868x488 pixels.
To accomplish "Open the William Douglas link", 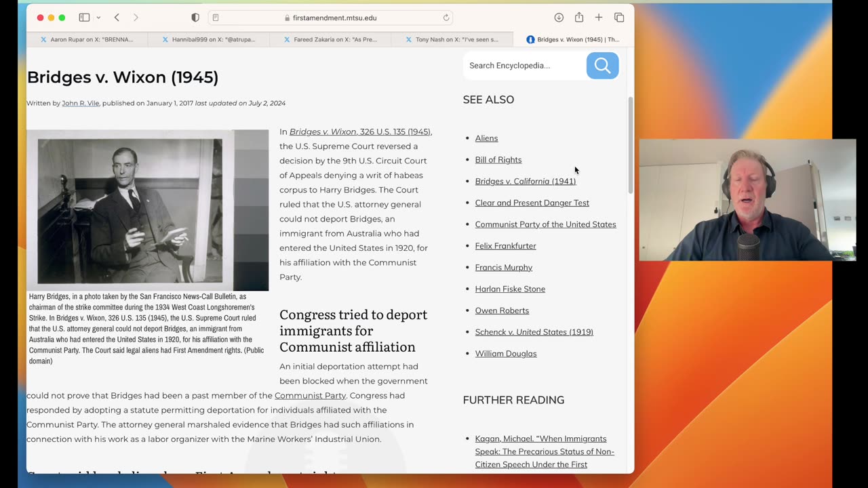I will pyautogui.click(x=506, y=354).
